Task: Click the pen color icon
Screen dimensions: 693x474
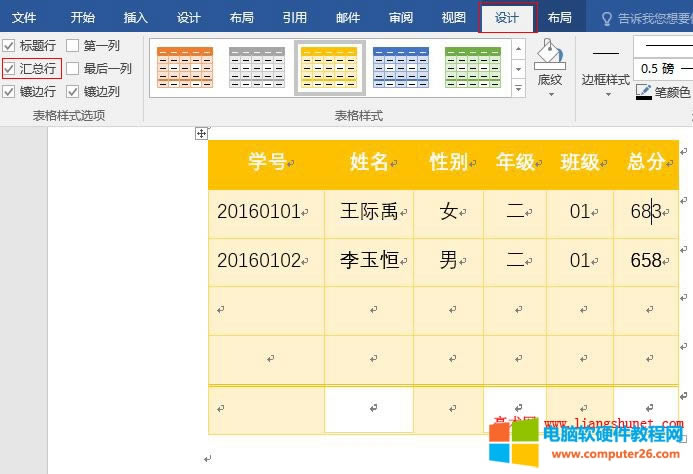Action: pyautogui.click(x=644, y=92)
